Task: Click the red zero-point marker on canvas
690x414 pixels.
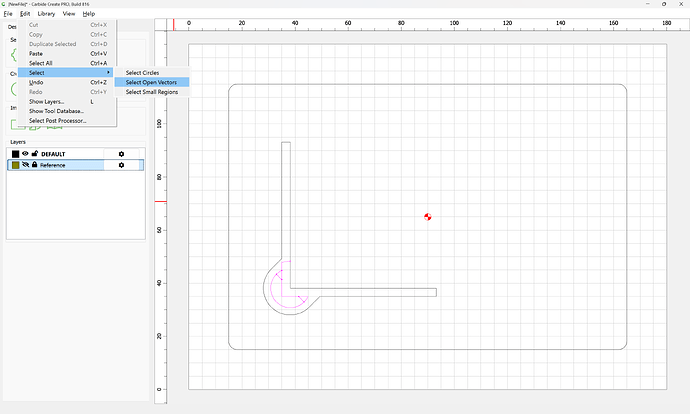Action: point(428,216)
